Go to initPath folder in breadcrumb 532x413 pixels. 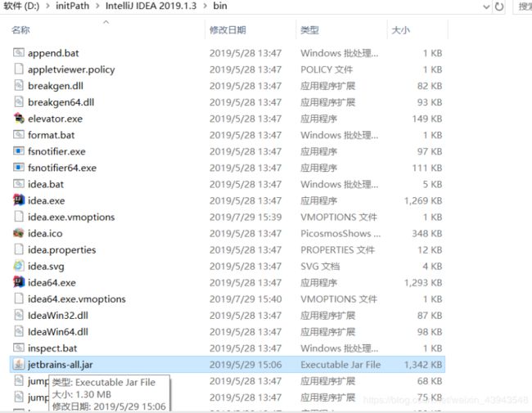click(72, 6)
